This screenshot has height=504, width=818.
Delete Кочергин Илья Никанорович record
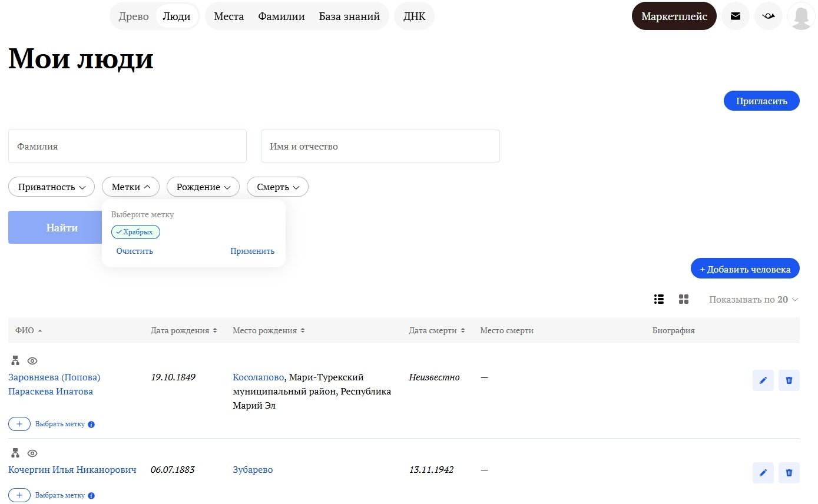(x=789, y=473)
